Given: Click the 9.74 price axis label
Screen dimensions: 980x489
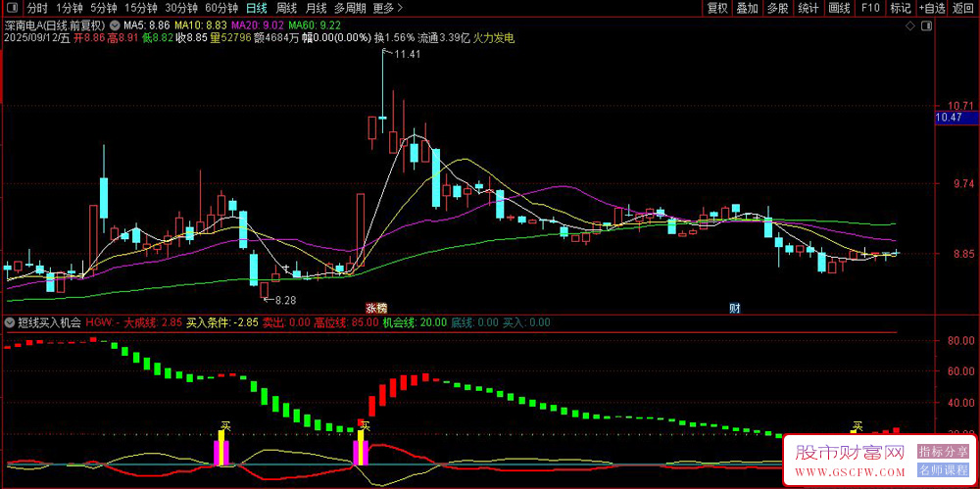Looking at the screenshot, I should click(963, 184).
